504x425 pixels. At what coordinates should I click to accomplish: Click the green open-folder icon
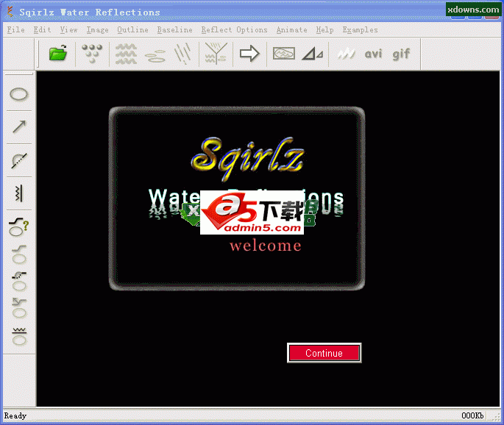pos(58,53)
